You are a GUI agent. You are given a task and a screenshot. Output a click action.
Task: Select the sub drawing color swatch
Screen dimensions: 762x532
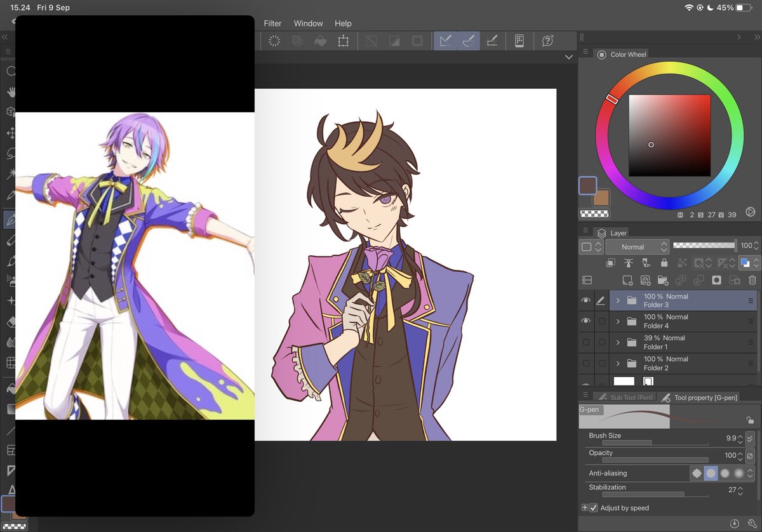pyautogui.click(x=602, y=199)
